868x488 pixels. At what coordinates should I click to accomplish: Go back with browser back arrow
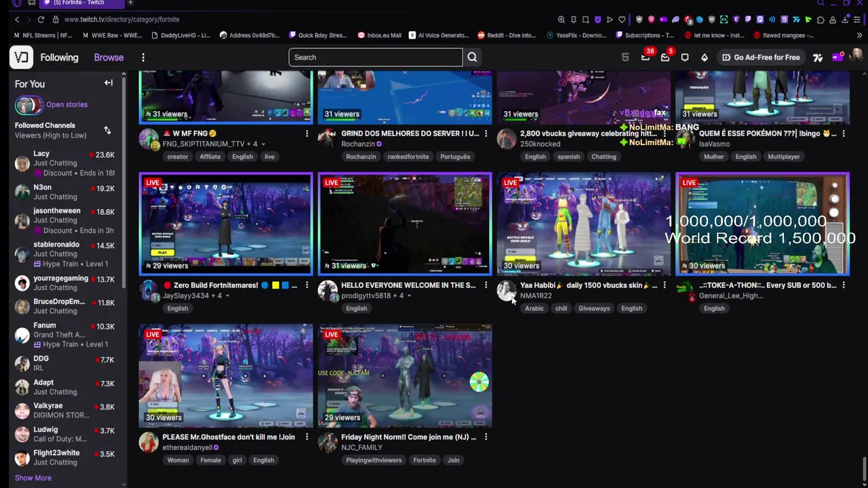click(x=17, y=20)
